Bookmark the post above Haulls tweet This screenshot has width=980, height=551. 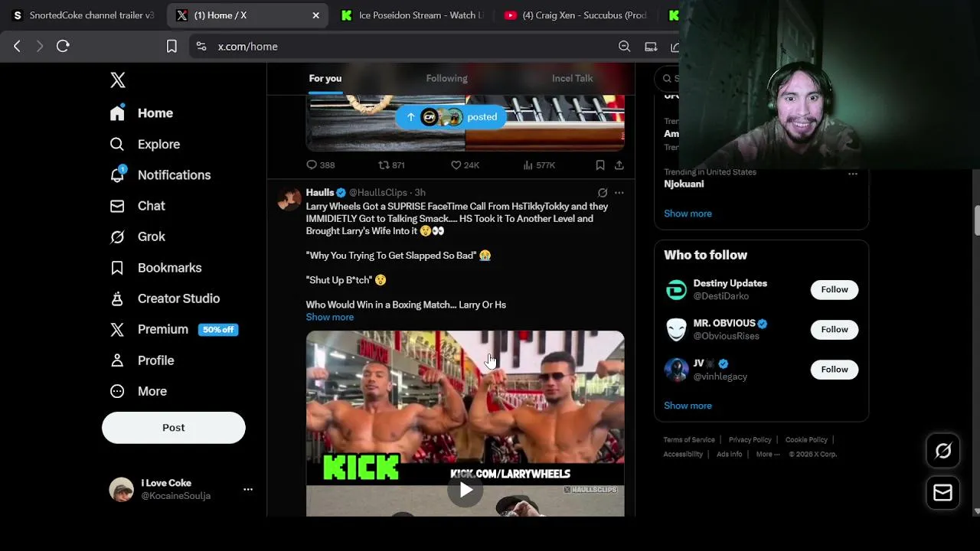[600, 165]
